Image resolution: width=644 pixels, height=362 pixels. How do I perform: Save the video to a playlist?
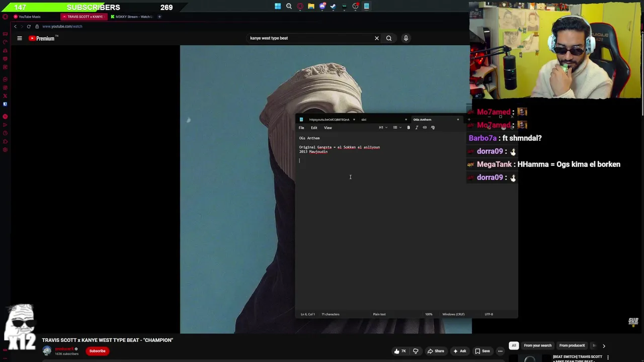(482, 351)
